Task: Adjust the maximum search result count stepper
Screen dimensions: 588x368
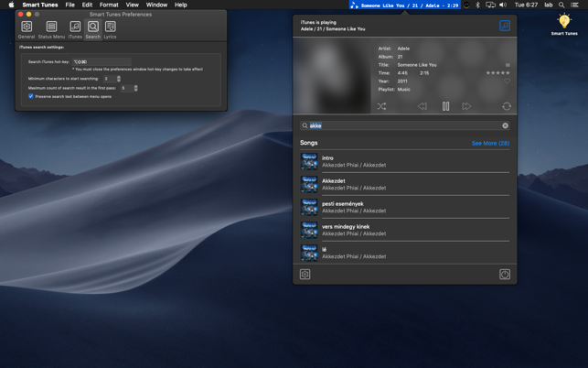Action: [x=135, y=88]
